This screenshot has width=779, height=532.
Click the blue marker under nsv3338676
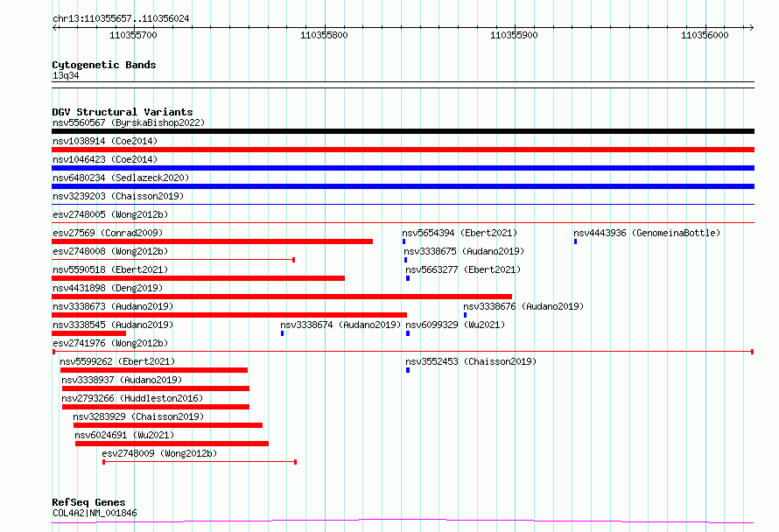[x=465, y=315]
